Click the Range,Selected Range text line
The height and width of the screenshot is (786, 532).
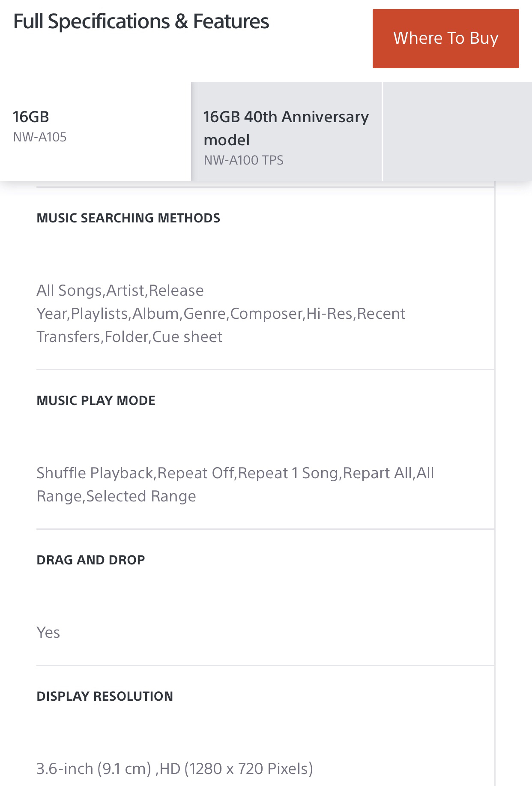pyautogui.click(x=116, y=496)
